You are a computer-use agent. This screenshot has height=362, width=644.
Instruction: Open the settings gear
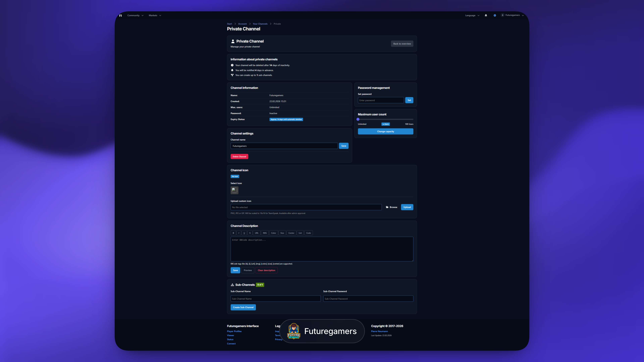495,15
